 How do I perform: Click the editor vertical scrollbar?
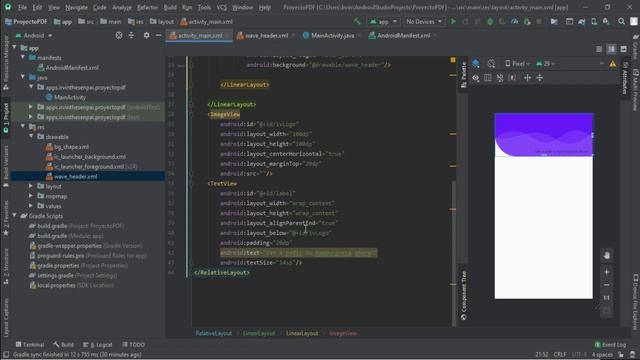453,253
